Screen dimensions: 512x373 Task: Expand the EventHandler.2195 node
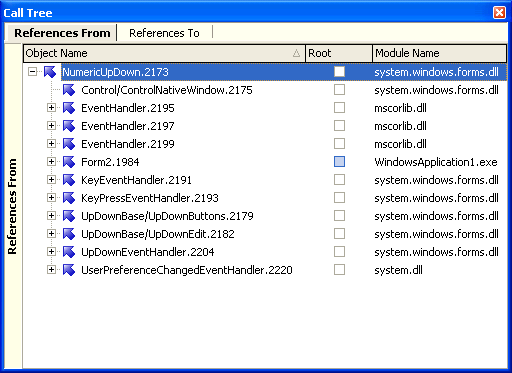(x=51, y=108)
